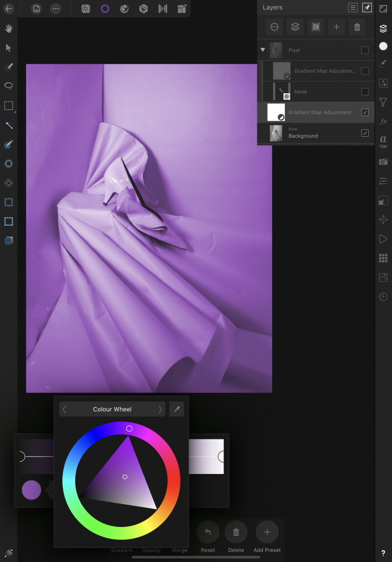392x562 pixels.
Task: Open the Filters funnel studio
Action: (383, 102)
